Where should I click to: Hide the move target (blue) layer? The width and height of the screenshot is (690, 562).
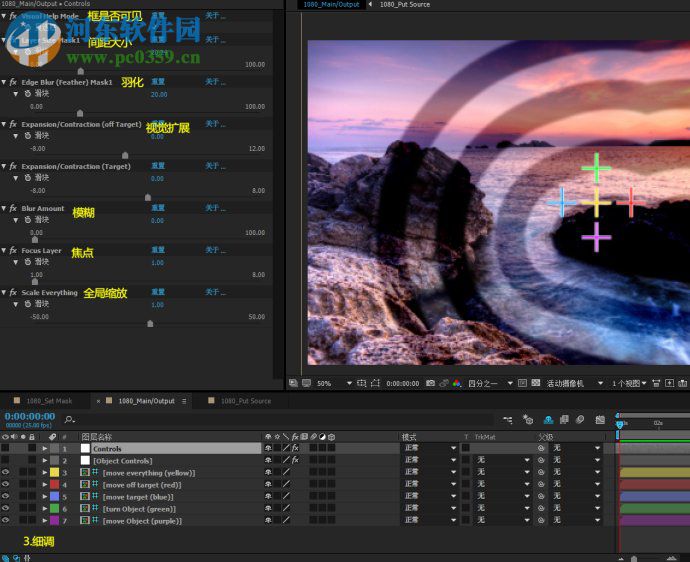tap(5, 496)
